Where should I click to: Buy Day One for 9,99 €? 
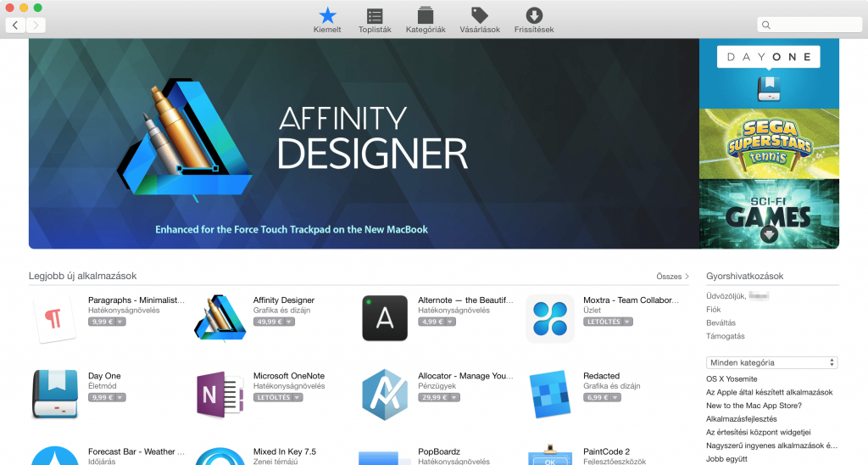tap(102, 397)
